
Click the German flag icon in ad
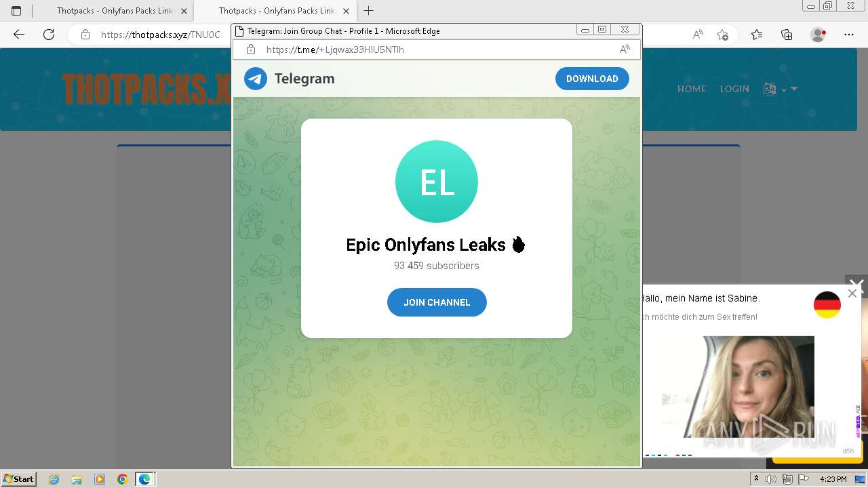tap(827, 304)
